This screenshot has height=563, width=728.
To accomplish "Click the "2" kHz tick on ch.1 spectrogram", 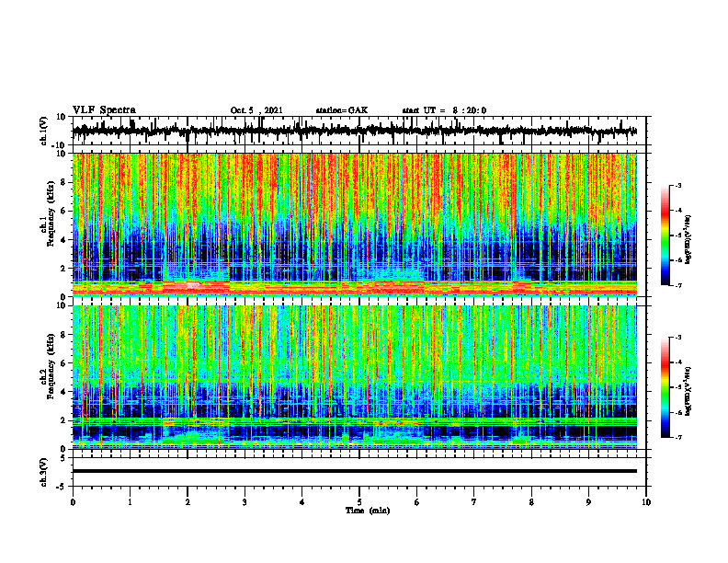I will coord(64,269).
